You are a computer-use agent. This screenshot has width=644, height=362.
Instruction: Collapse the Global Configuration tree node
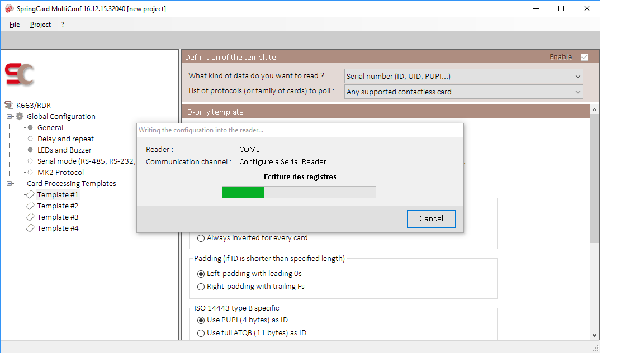click(x=9, y=117)
